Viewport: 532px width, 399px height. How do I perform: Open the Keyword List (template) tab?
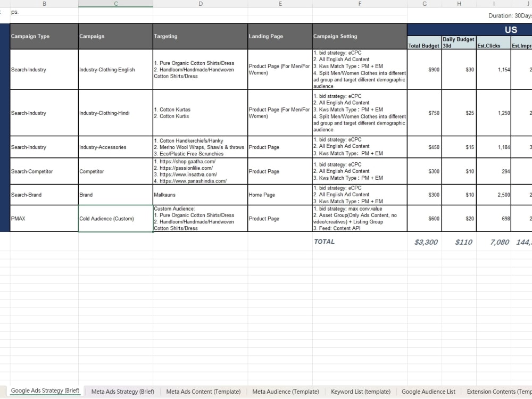tap(360, 391)
